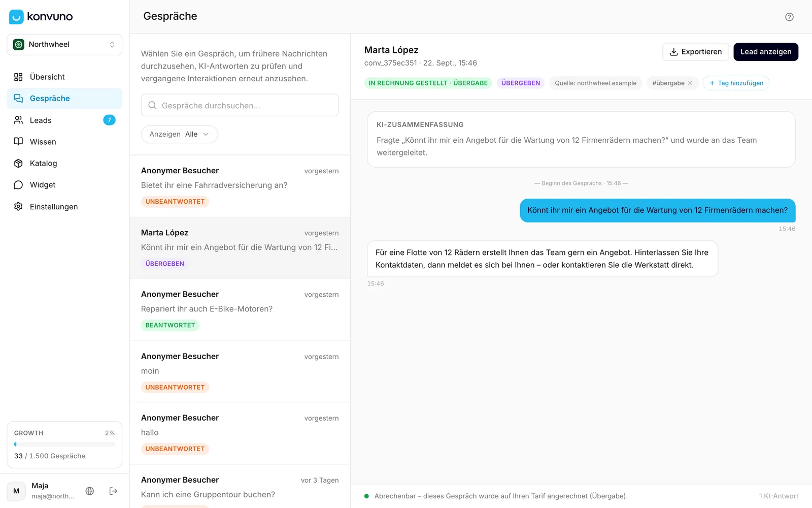Focus the Gespräche durchsuchen search field

(x=240, y=105)
